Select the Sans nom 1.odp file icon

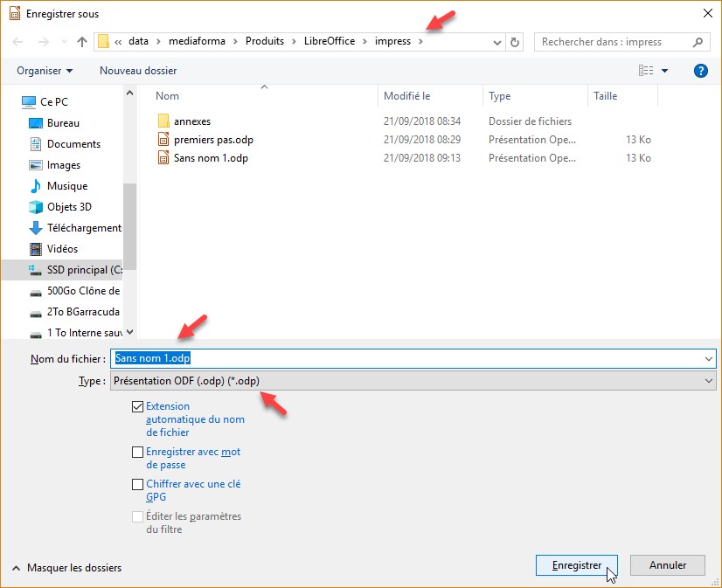point(163,158)
